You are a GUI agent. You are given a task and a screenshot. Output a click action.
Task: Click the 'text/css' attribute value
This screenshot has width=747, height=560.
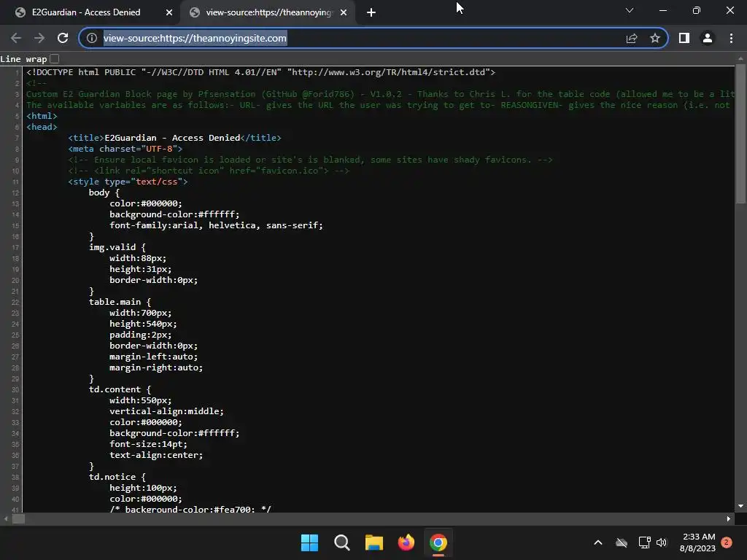(x=157, y=182)
